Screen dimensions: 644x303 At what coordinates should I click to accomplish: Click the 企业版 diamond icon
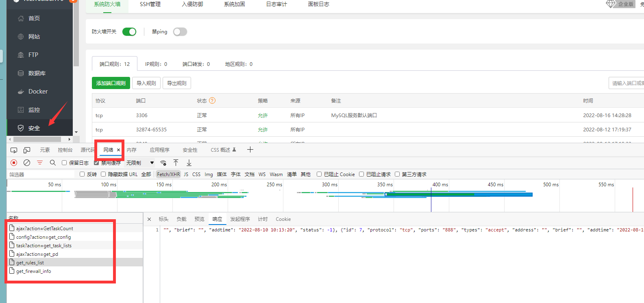point(611,4)
